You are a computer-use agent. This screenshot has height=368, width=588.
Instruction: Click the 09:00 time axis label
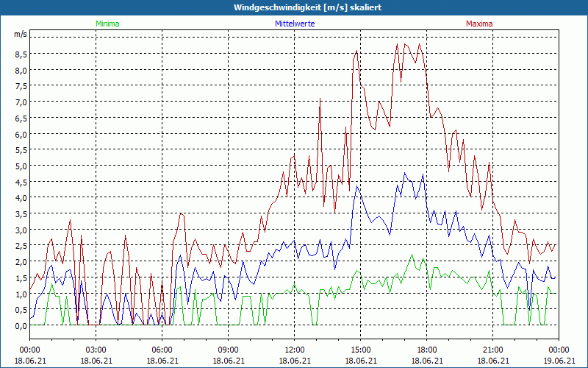coord(228,350)
